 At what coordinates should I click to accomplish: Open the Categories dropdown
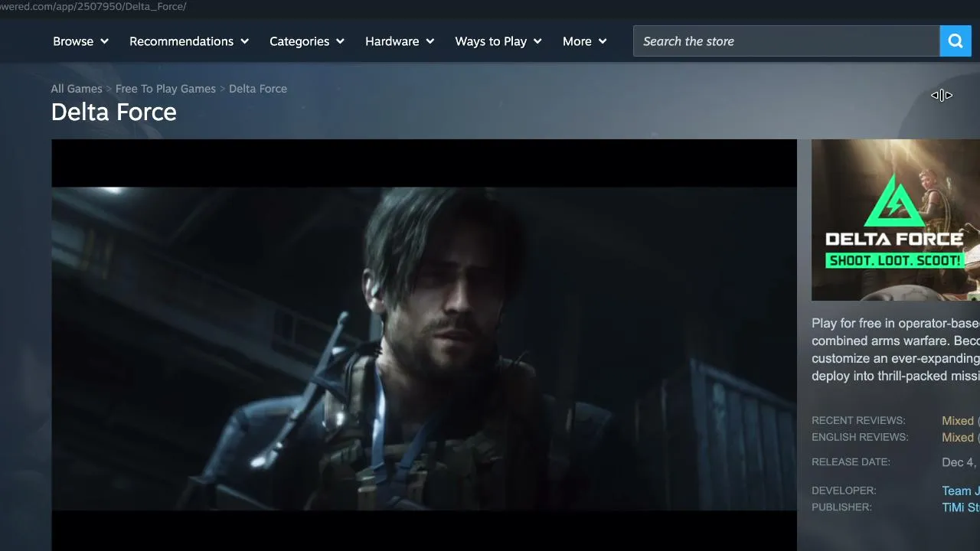click(x=307, y=41)
